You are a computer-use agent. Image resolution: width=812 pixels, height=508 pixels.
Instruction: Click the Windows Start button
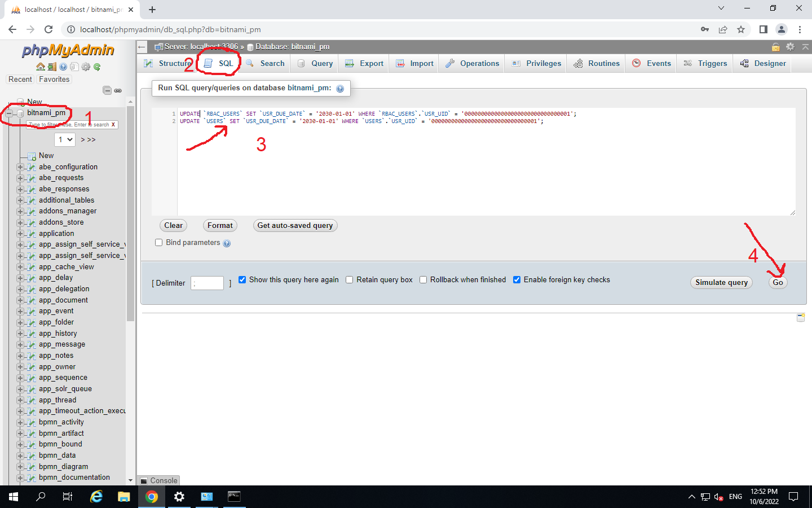[x=14, y=497]
